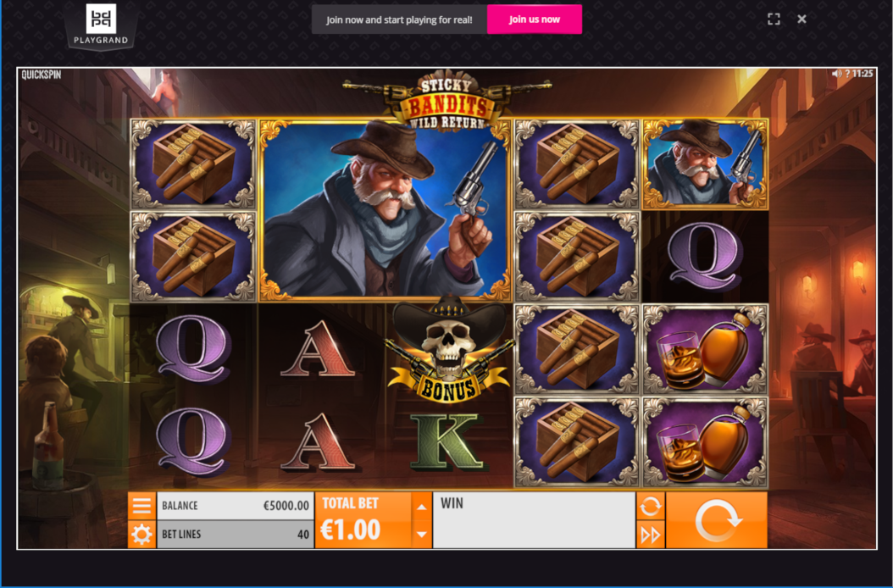The height and width of the screenshot is (588, 893).
Task: Open the question mark help
Action: click(x=847, y=74)
